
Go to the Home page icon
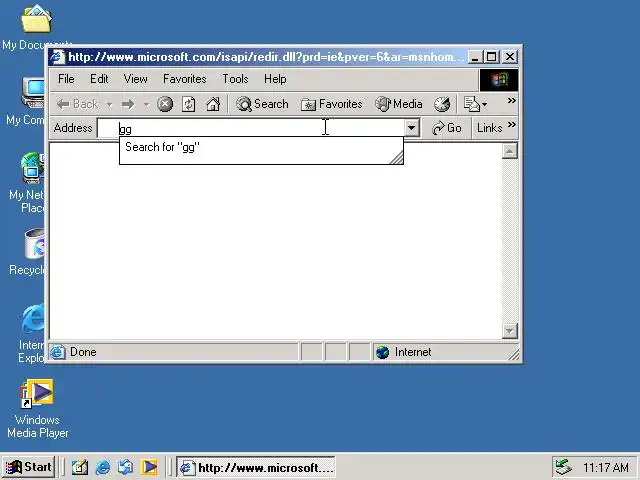213,104
